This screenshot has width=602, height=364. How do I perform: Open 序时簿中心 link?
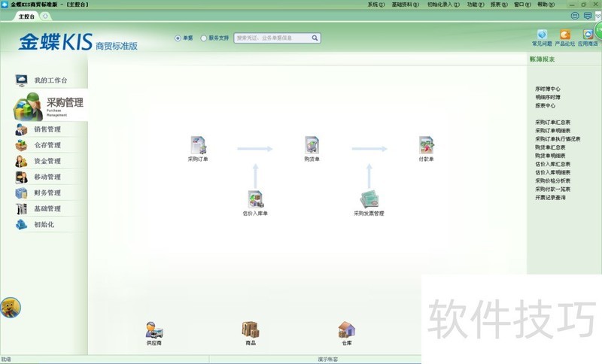click(548, 89)
